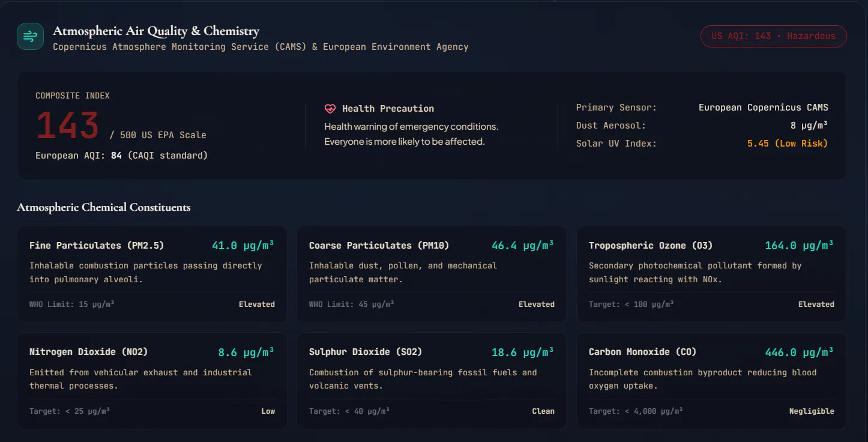868x442 pixels.
Task: Click the SO2 reading 18.6 µg/m³
Action: (x=523, y=353)
